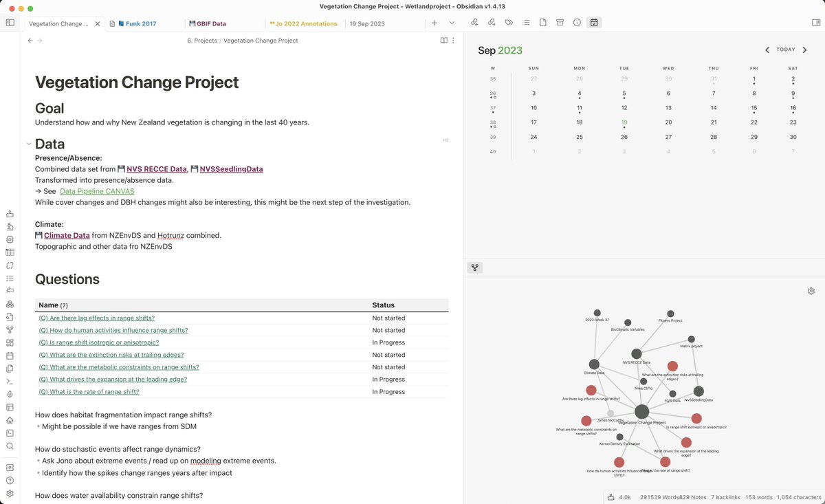
Task: Open graph view from the left ribbon
Action: pyautogui.click(x=10, y=330)
